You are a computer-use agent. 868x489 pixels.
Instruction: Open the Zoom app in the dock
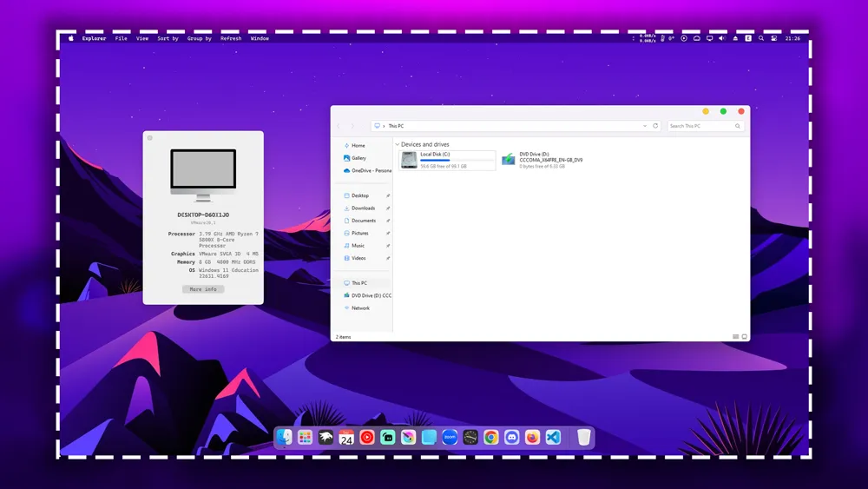[x=450, y=438]
